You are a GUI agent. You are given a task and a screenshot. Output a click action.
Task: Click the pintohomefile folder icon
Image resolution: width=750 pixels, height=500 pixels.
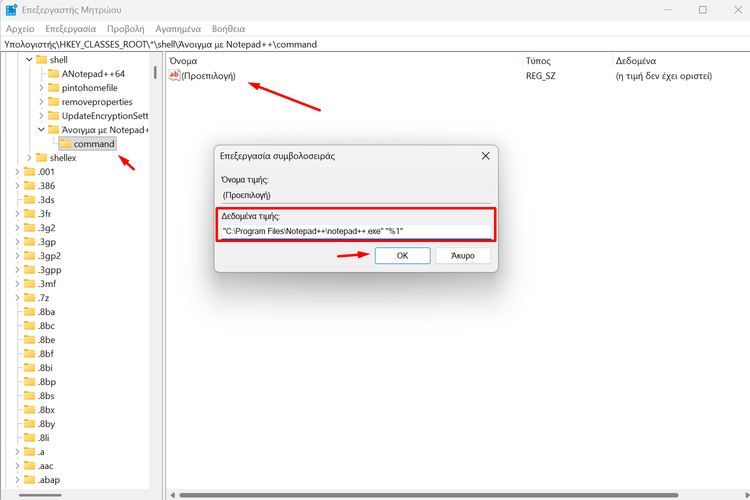[53, 88]
